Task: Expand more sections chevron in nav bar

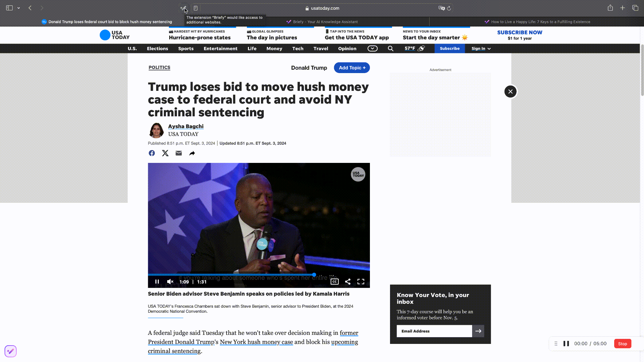Action: click(x=373, y=49)
